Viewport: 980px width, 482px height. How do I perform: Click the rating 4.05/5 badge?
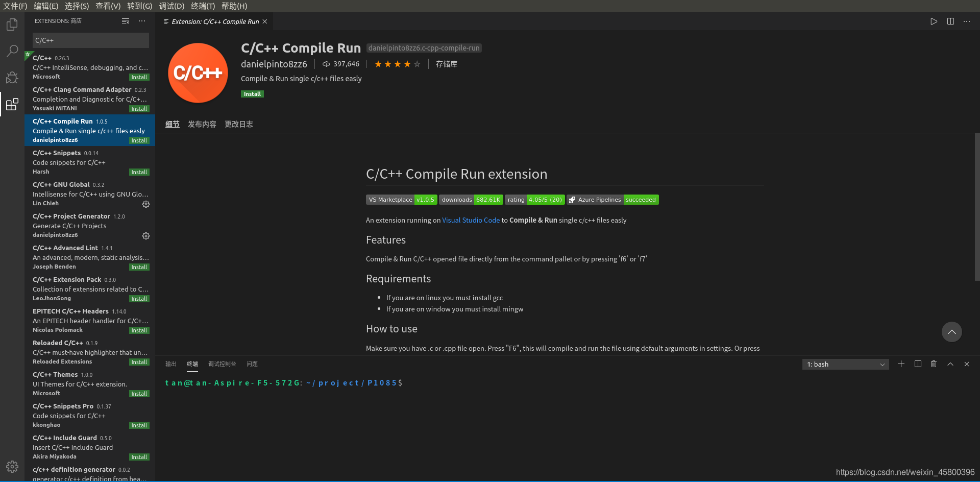[535, 200]
